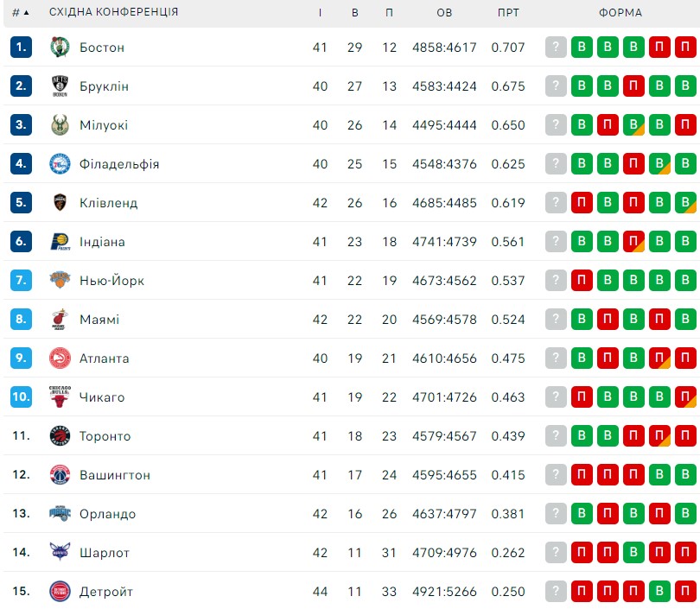Click the Detroit Pistons team logo
Screen dimensions: 700x609
(60, 591)
